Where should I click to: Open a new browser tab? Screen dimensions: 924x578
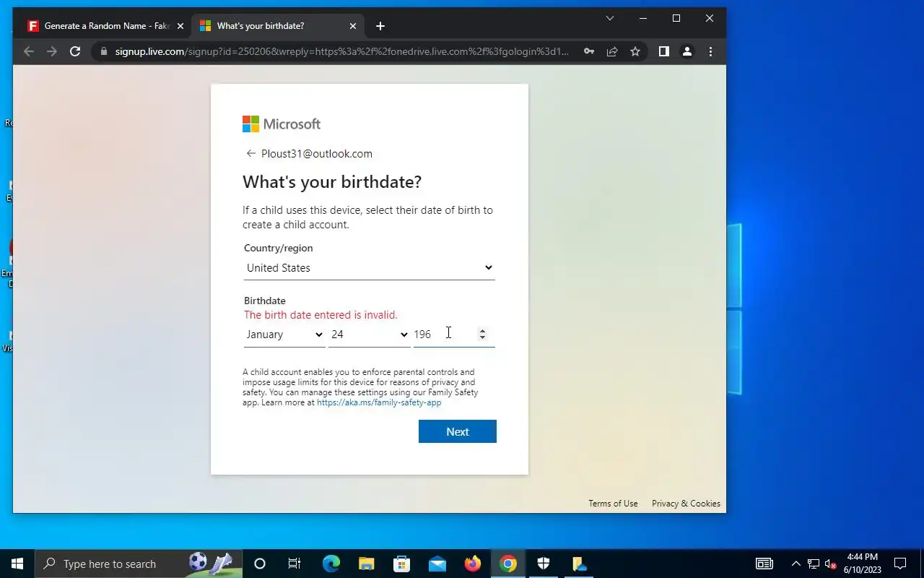(x=380, y=26)
